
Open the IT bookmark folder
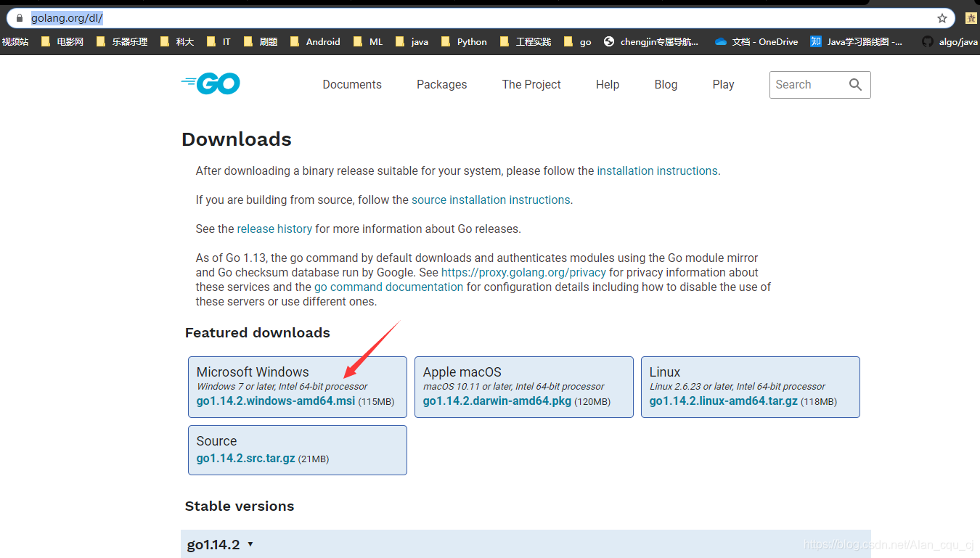tap(219, 42)
